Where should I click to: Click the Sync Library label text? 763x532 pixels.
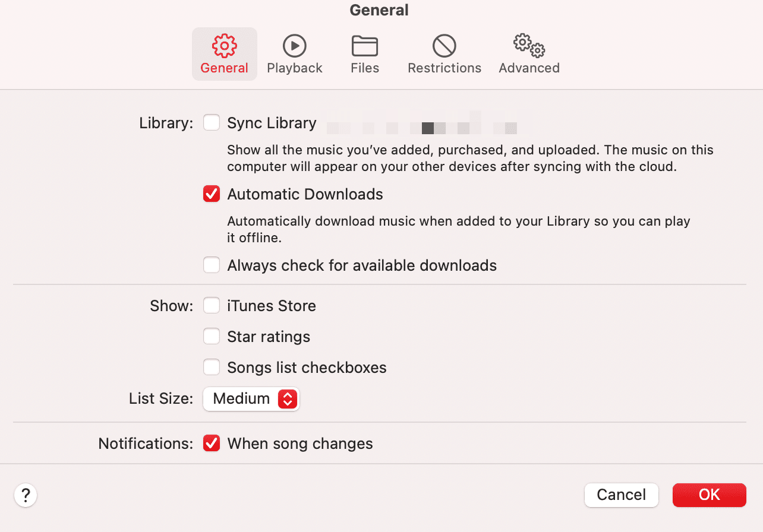(272, 123)
